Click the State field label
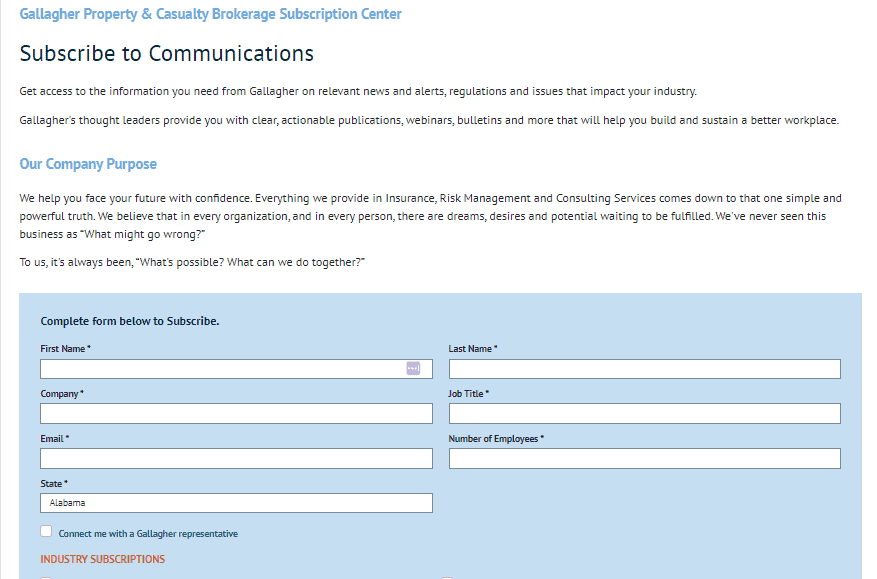The width and height of the screenshot is (877, 579). 52,484
